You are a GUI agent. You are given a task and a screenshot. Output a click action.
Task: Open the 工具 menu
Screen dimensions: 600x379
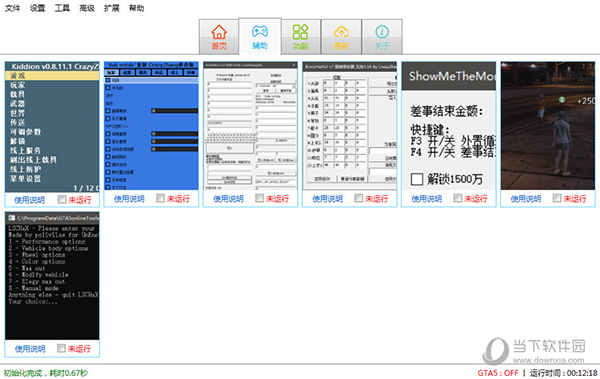tap(62, 8)
